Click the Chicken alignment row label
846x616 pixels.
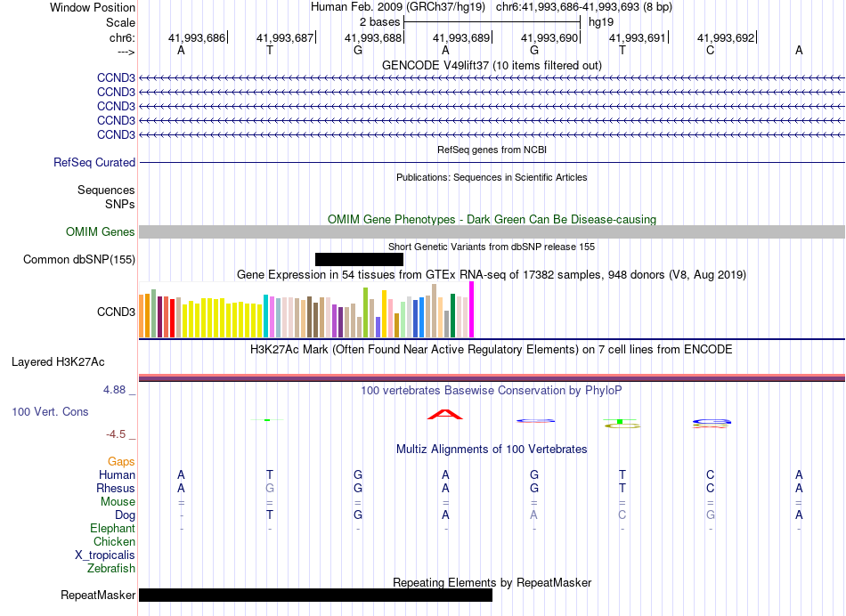[114, 541]
